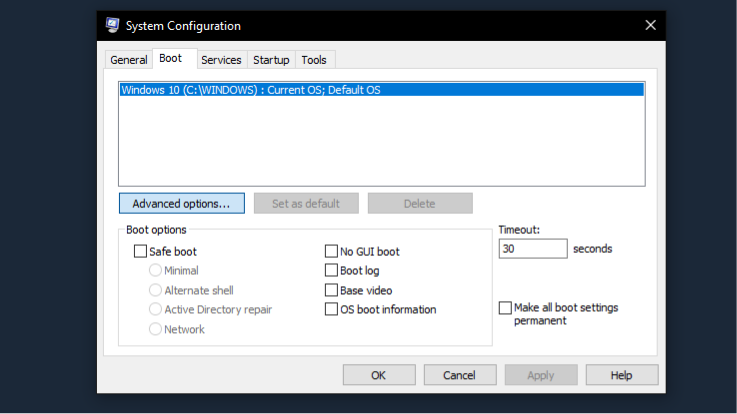
Task: Switch to the General tab
Action: click(128, 60)
